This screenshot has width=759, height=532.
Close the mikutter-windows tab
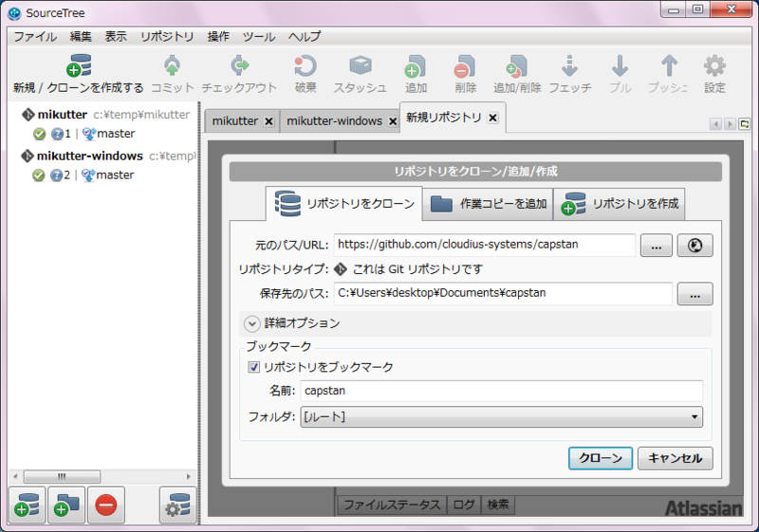point(393,121)
